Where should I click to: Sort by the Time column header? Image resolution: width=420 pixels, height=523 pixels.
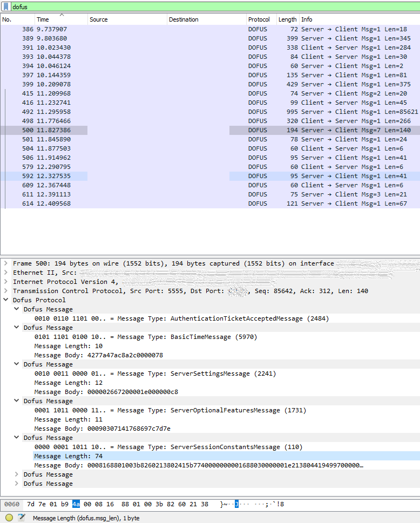pyautogui.click(x=61, y=19)
